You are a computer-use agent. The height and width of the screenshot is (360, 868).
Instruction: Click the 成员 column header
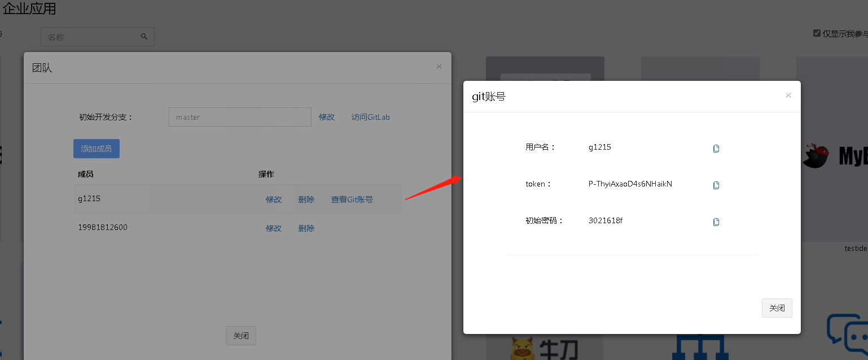click(x=86, y=174)
